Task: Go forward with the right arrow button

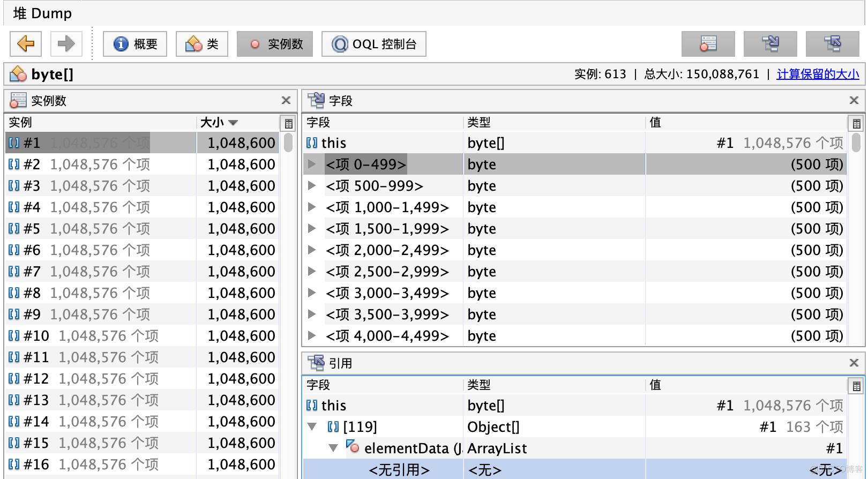Action: click(66, 44)
